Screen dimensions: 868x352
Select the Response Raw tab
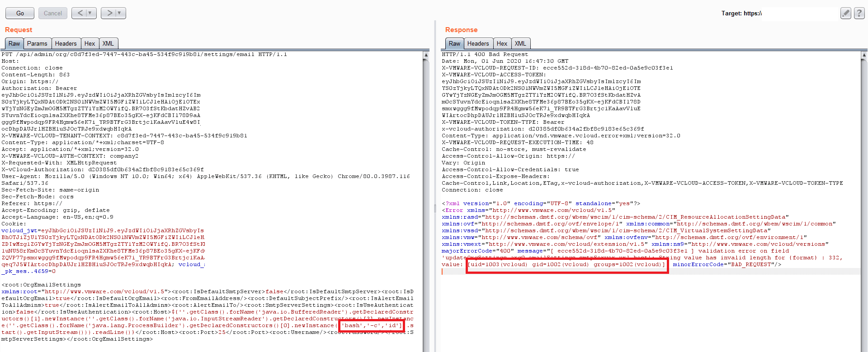tap(455, 43)
